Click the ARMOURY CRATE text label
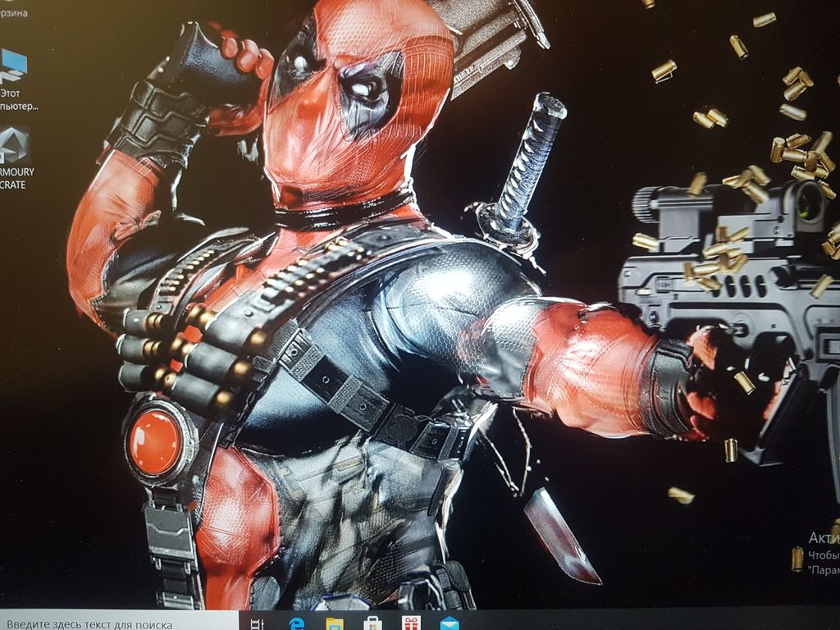Viewport: 840px width, 630px height. [x=16, y=179]
